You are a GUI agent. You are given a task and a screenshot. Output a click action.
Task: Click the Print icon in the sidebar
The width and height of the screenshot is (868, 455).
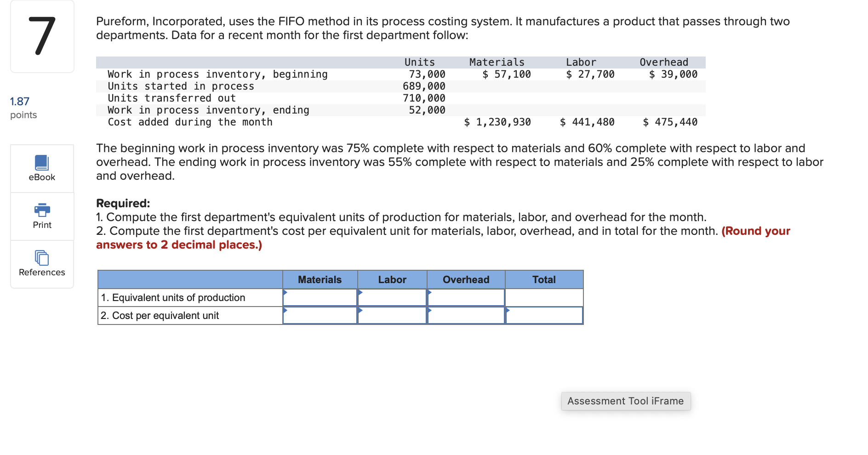(41, 216)
